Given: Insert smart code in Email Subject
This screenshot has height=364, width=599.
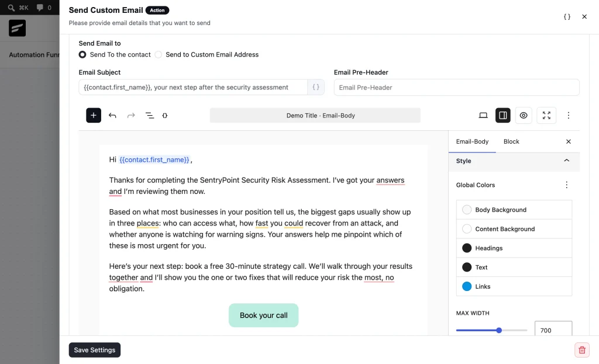Looking at the screenshot, I should pyautogui.click(x=316, y=87).
